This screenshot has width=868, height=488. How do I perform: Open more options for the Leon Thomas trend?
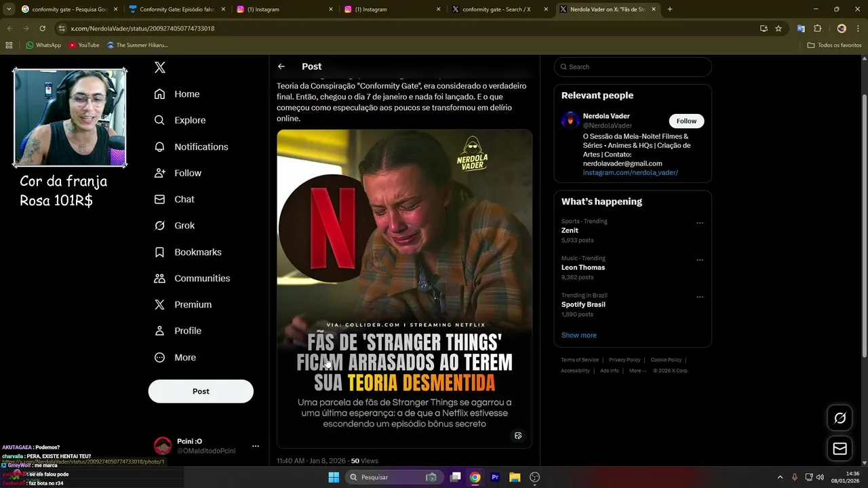700,260
